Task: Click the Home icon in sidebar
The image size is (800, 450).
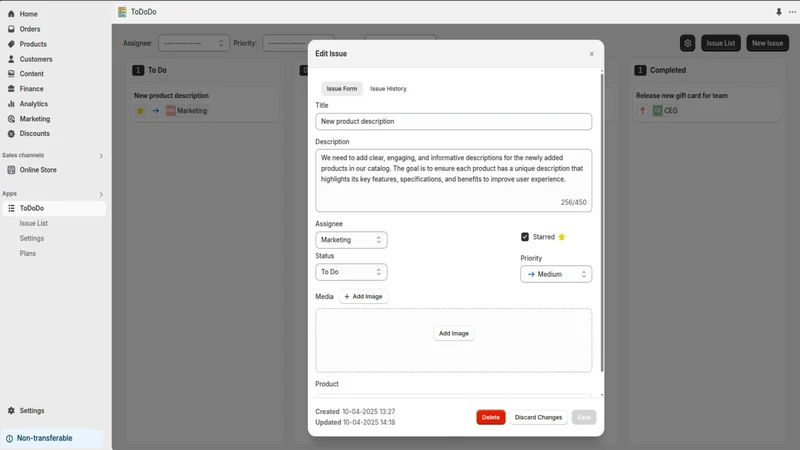Action: pos(11,14)
